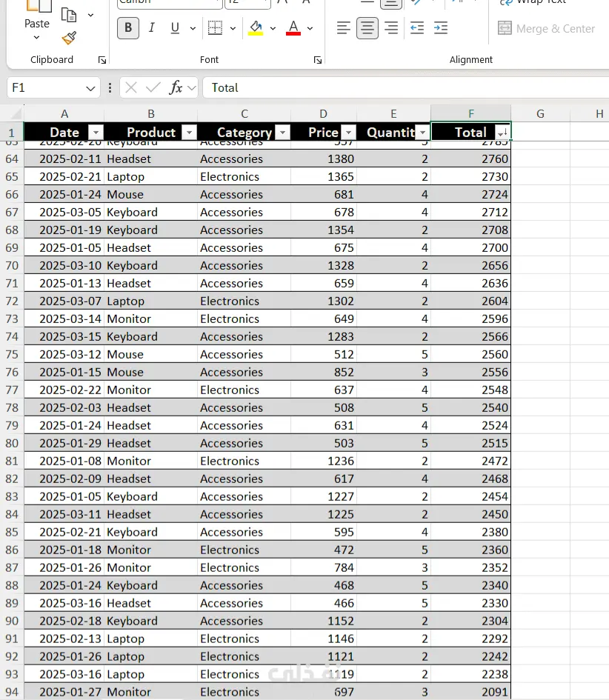Toggle Italic formatting
This screenshot has width=609, height=700.
coord(151,28)
